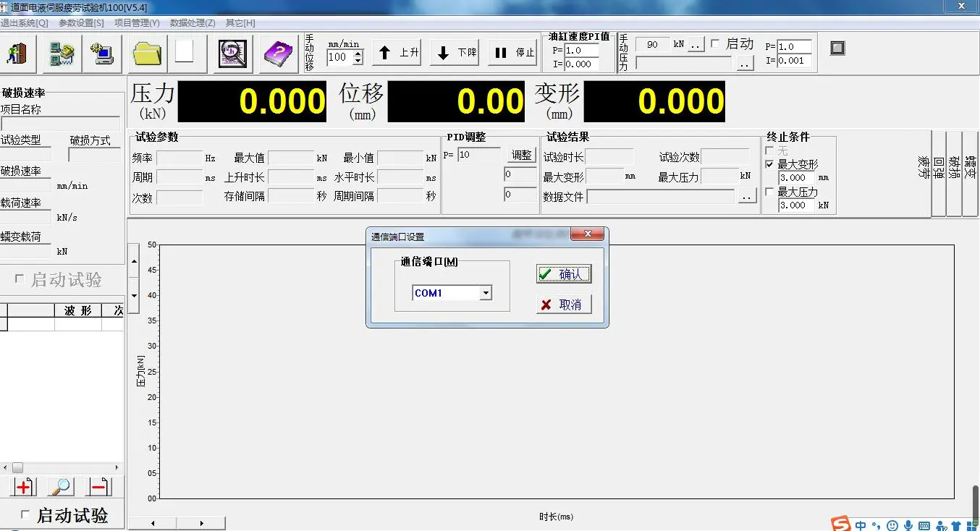
Task: Toggle the 无 termination condition checkbox
Action: (769, 150)
